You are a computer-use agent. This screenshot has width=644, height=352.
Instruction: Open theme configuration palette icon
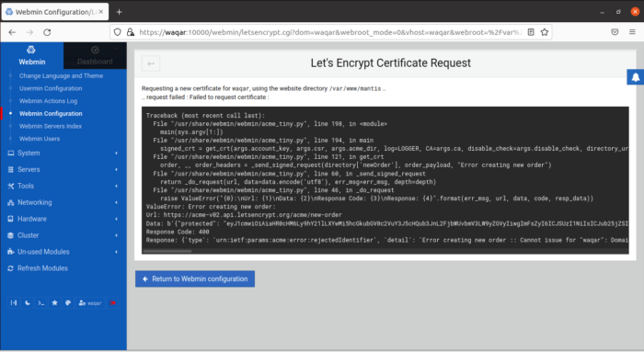[x=68, y=302]
